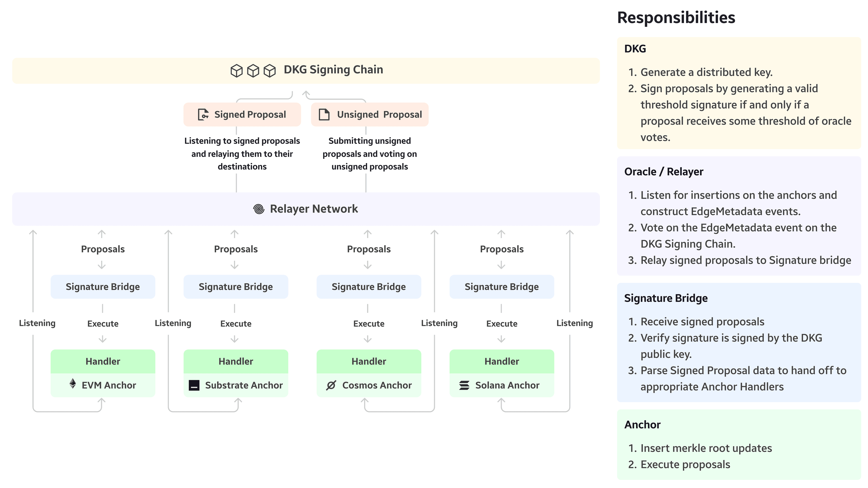Viewport: 868px width, 488px height.
Task: Click the Cosmos slashed-circle icon
Action: click(331, 385)
